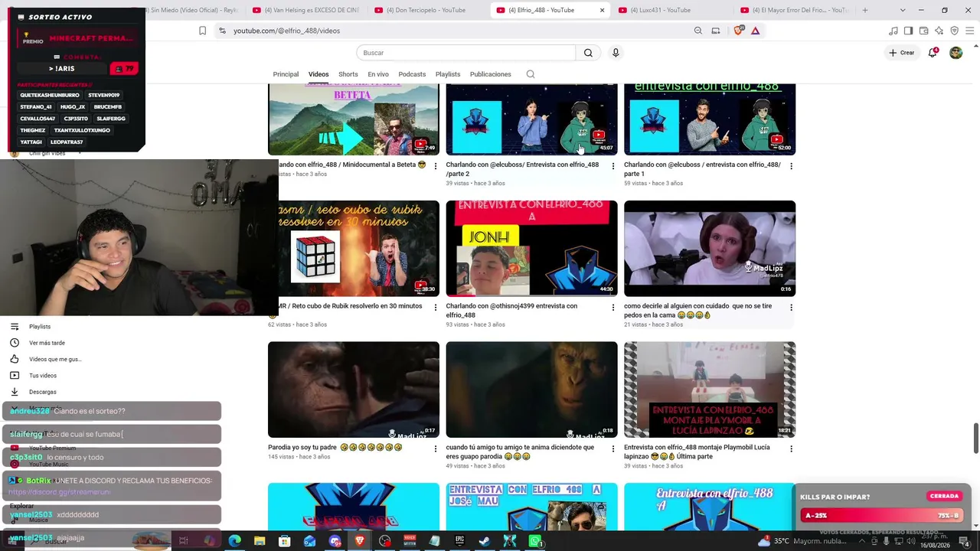
Task: Open Microsoft Edge from the taskbar
Action: [x=234, y=541]
